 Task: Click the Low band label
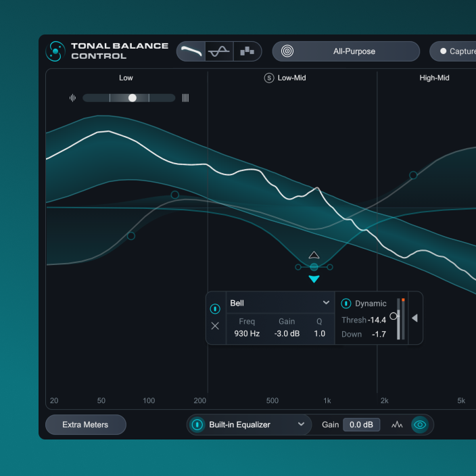(126, 78)
